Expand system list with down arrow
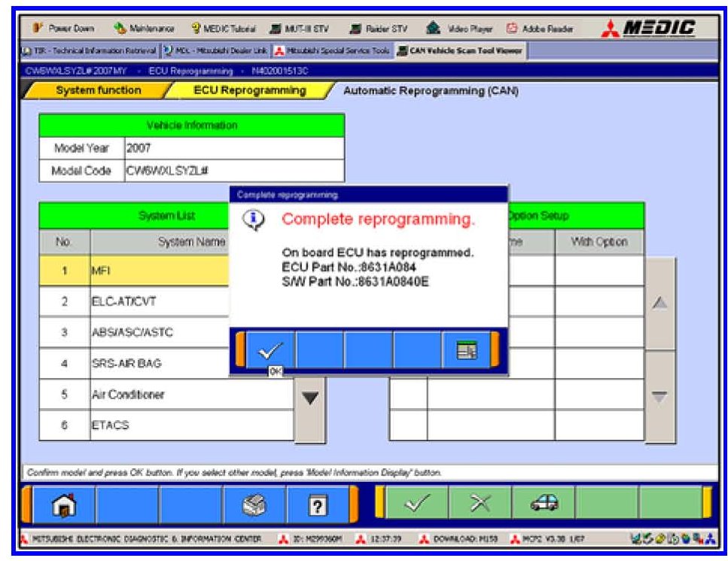This screenshot has height=561, width=728. click(310, 398)
